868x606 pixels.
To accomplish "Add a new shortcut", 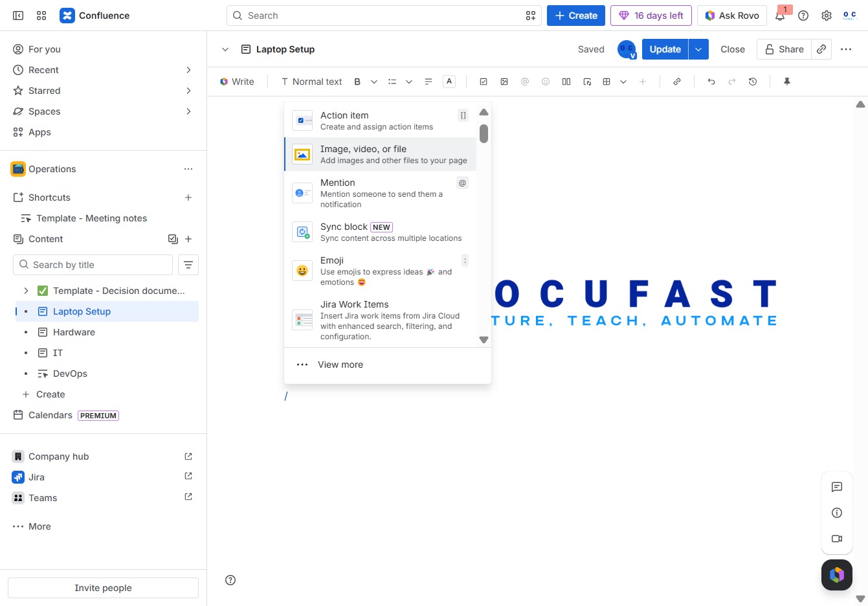I will (188, 197).
